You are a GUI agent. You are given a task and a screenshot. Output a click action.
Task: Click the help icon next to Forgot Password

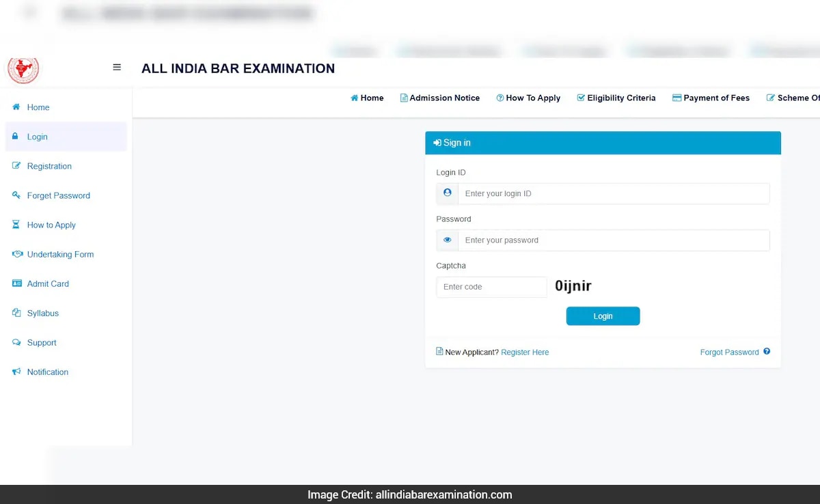click(x=767, y=352)
